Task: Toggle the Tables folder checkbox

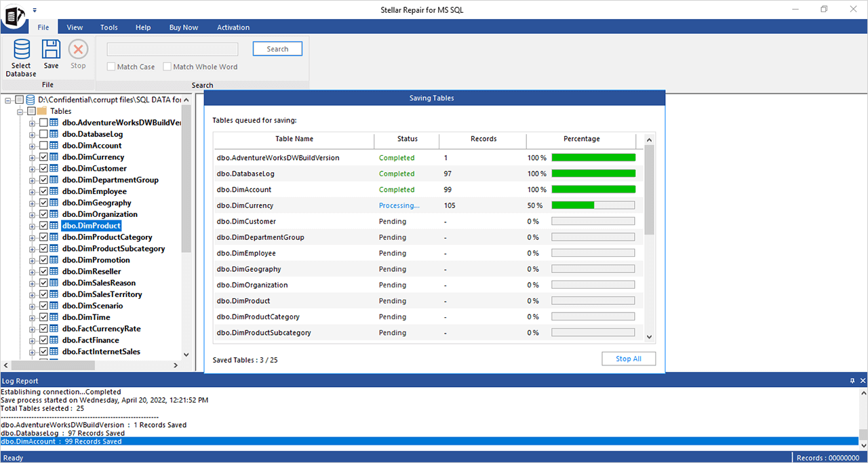Action: pos(31,111)
